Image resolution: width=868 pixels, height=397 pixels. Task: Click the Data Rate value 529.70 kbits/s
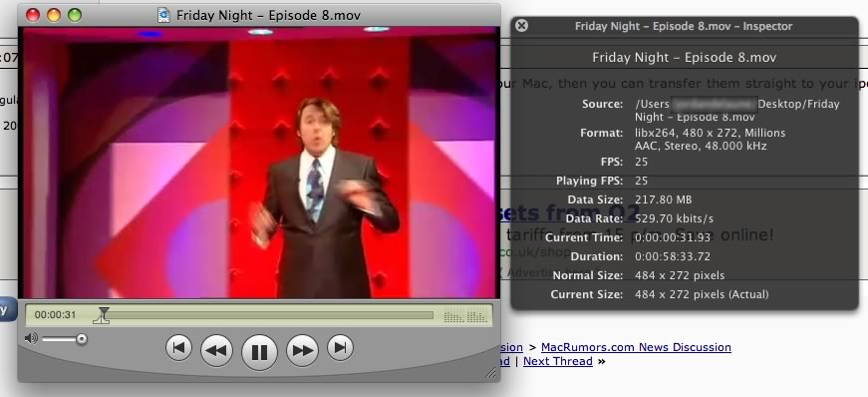[674, 218]
